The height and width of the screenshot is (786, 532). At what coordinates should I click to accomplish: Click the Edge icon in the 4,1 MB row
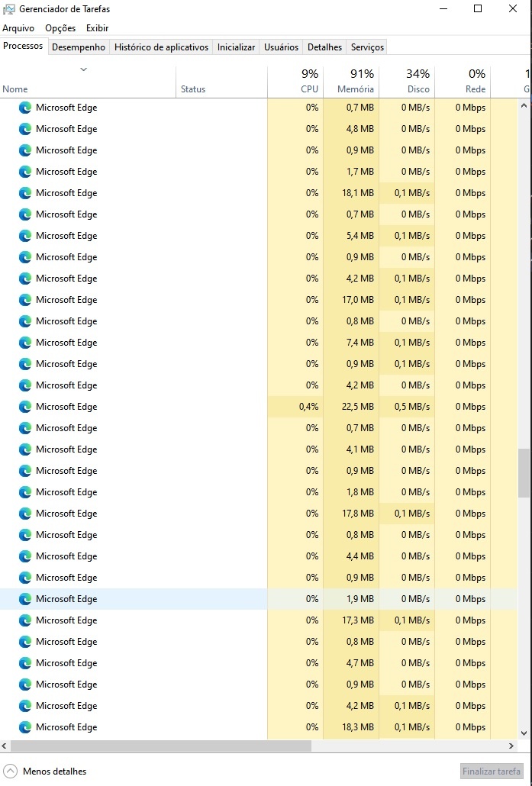(x=25, y=449)
